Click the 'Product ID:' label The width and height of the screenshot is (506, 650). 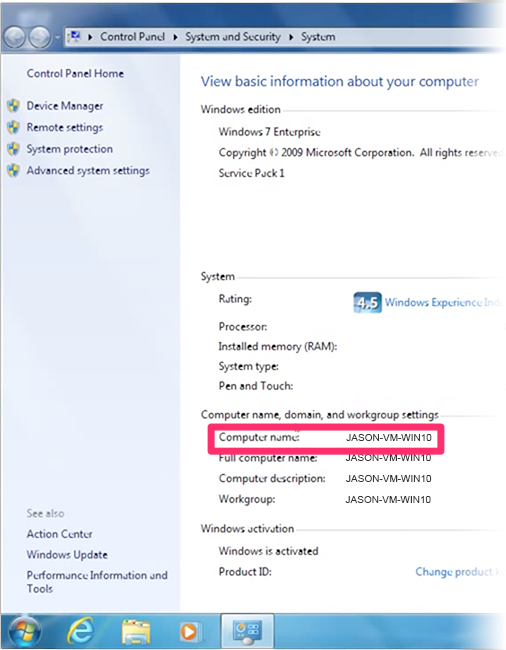[245, 572]
